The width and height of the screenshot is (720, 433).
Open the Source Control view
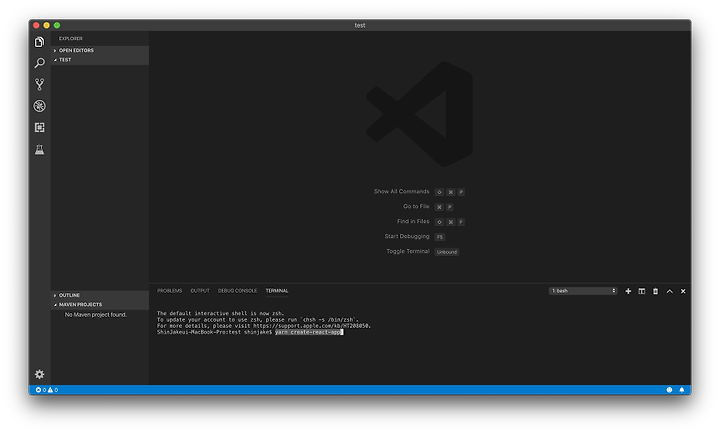[x=39, y=84]
